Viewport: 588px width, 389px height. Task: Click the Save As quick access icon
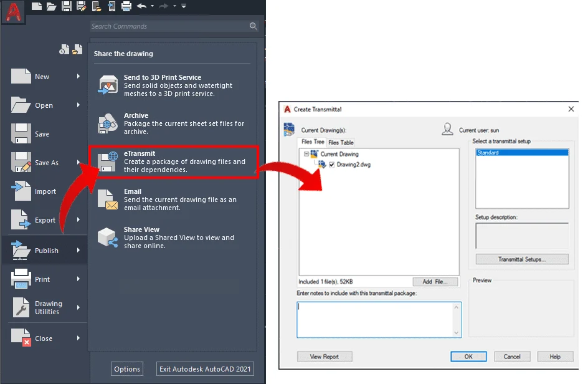(81, 6)
